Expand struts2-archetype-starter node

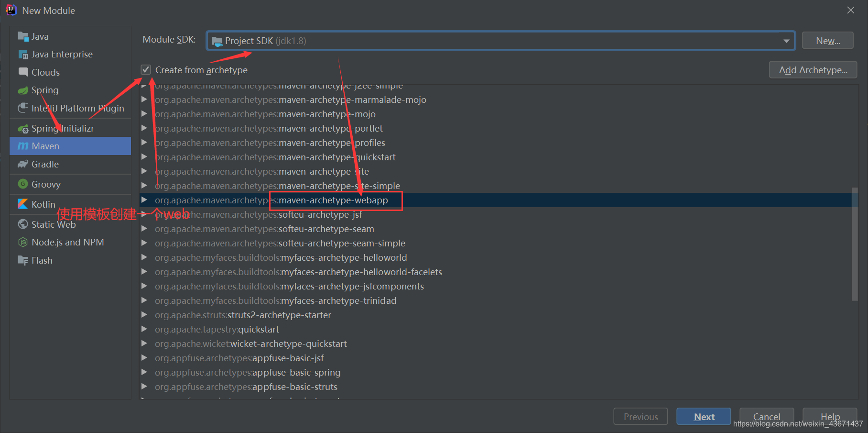click(144, 315)
